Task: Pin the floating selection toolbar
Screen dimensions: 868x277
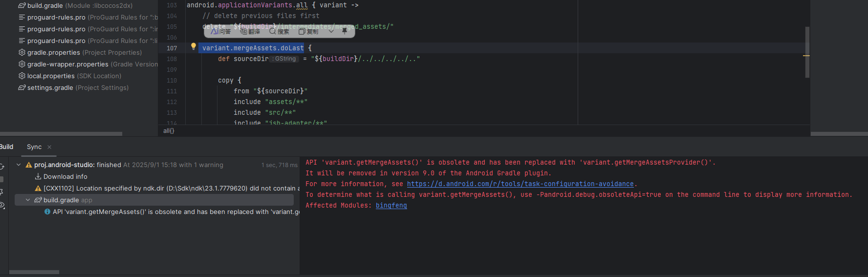Action: [345, 31]
